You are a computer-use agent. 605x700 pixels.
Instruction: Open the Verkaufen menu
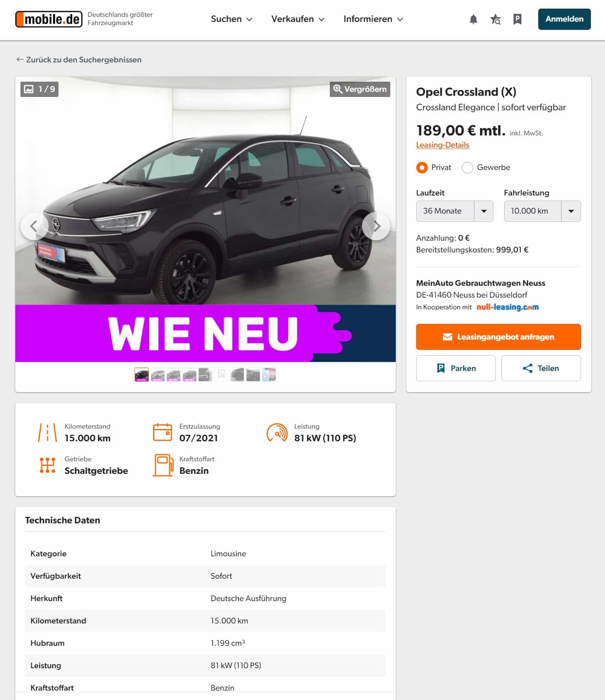[x=298, y=19]
